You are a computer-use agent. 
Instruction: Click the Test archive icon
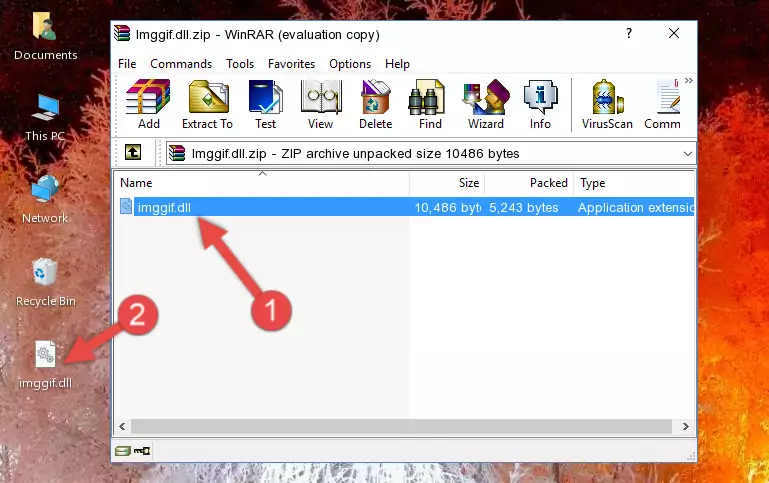pyautogui.click(x=265, y=104)
